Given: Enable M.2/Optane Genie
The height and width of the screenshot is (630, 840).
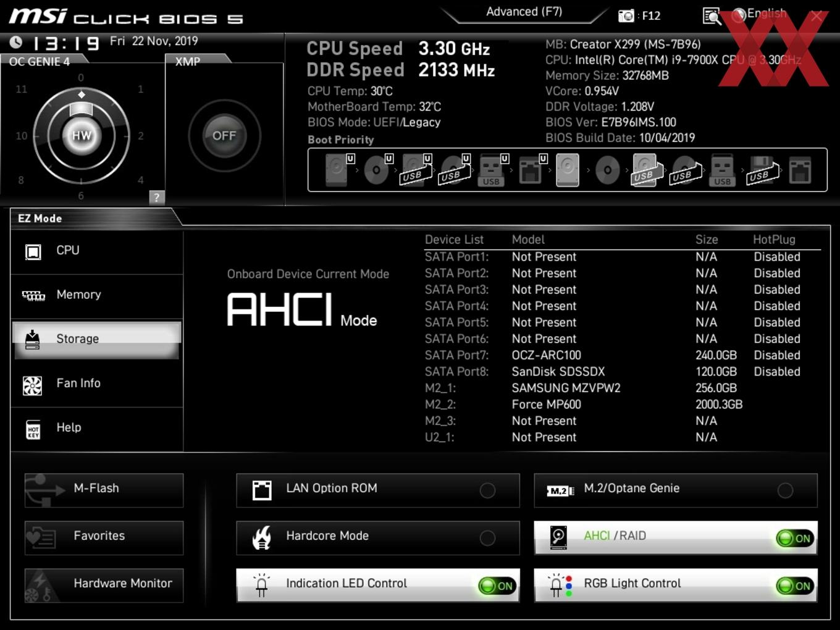Looking at the screenshot, I should click(676, 490).
